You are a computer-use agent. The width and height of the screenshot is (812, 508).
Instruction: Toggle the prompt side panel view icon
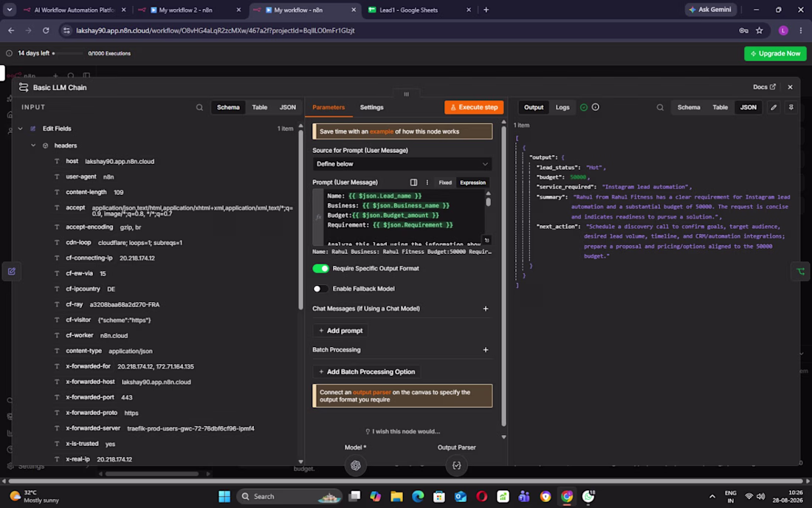[x=413, y=182]
